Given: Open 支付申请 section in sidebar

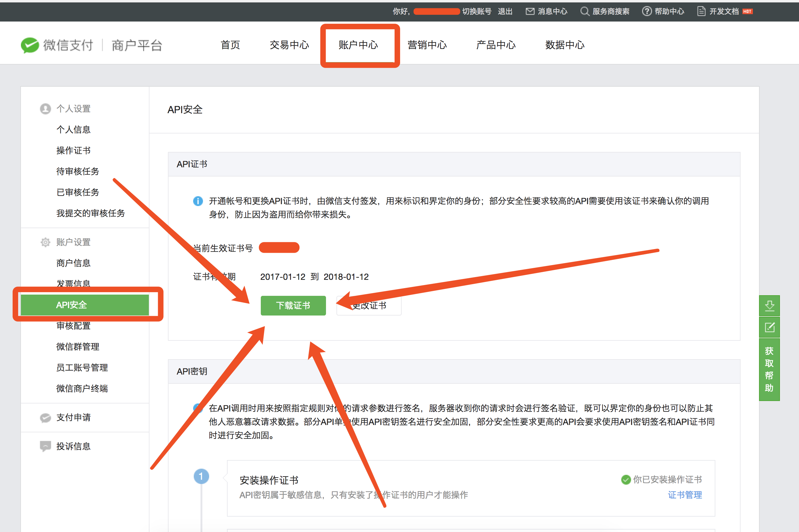Looking at the screenshot, I should [73, 417].
